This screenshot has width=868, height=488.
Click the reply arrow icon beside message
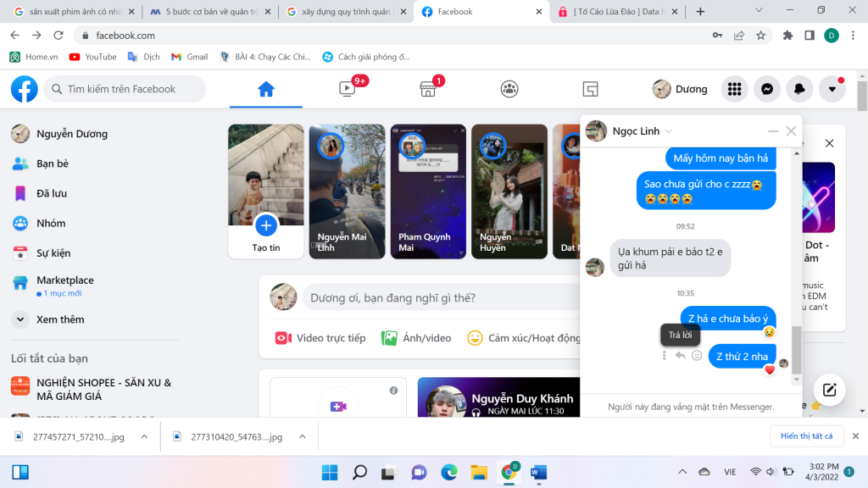[x=680, y=356]
